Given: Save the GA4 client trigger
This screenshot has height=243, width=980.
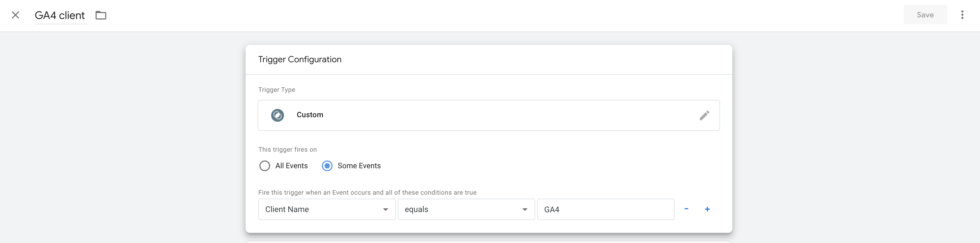Looking at the screenshot, I should pos(925,14).
